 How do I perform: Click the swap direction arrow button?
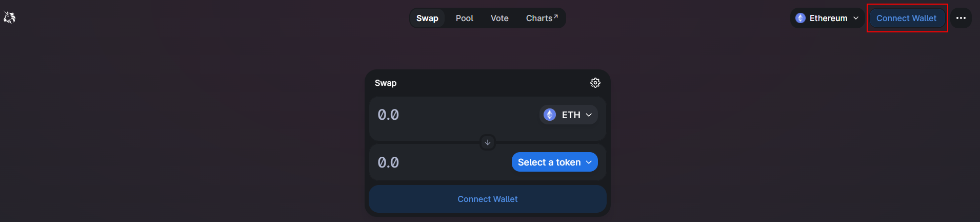[x=488, y=142]
